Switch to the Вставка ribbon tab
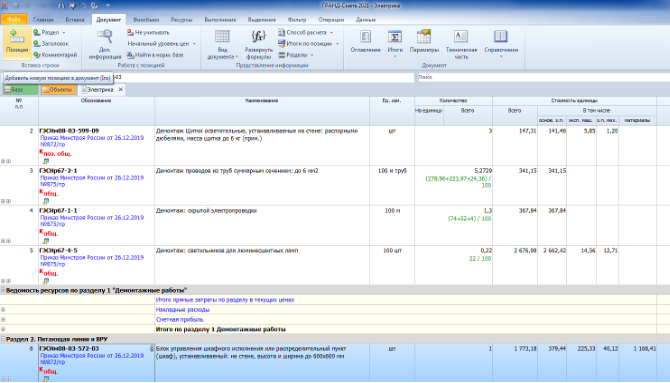The height and width of the screenshot is (383, 670). coord(75,20)
